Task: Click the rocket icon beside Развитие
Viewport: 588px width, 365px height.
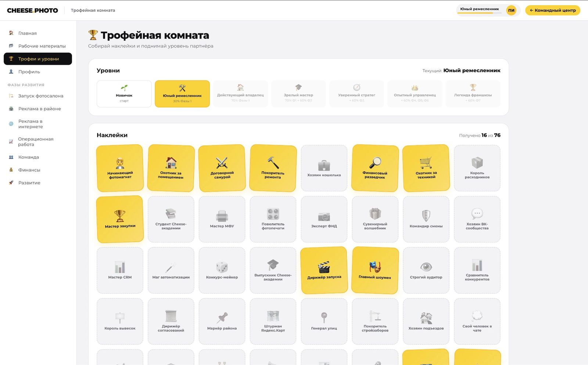Action: point(11,183)
